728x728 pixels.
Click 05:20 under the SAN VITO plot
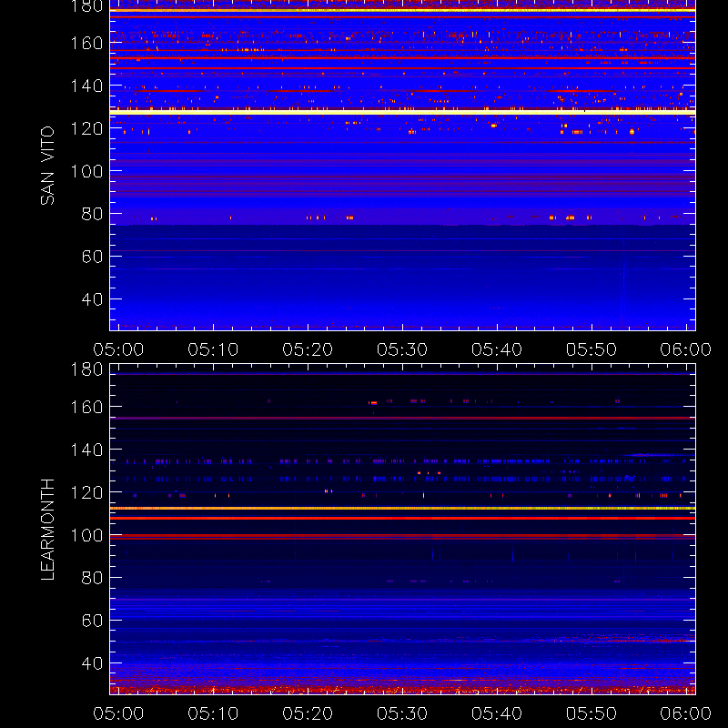point(308,349)
